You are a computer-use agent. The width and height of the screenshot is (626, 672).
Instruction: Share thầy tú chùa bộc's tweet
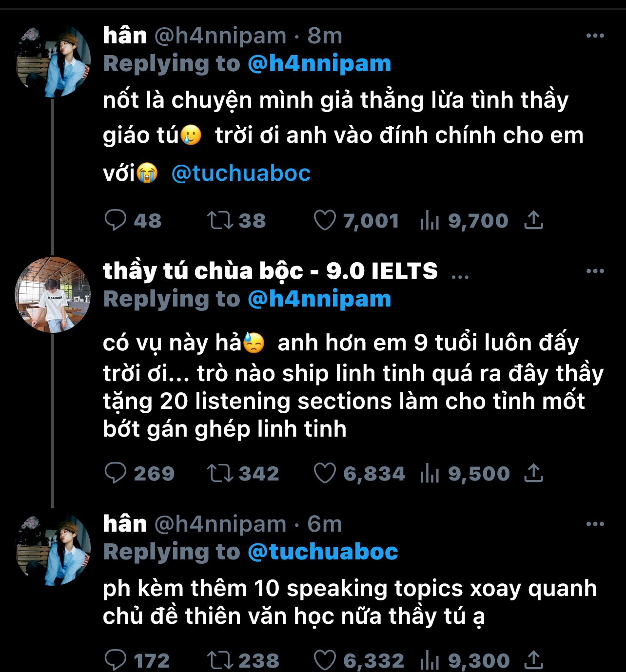click(x=534, y=473)
